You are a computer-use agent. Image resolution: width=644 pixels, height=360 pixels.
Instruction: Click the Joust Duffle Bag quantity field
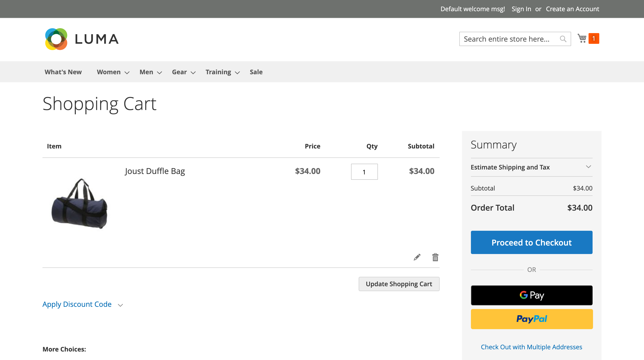(364, 172)
